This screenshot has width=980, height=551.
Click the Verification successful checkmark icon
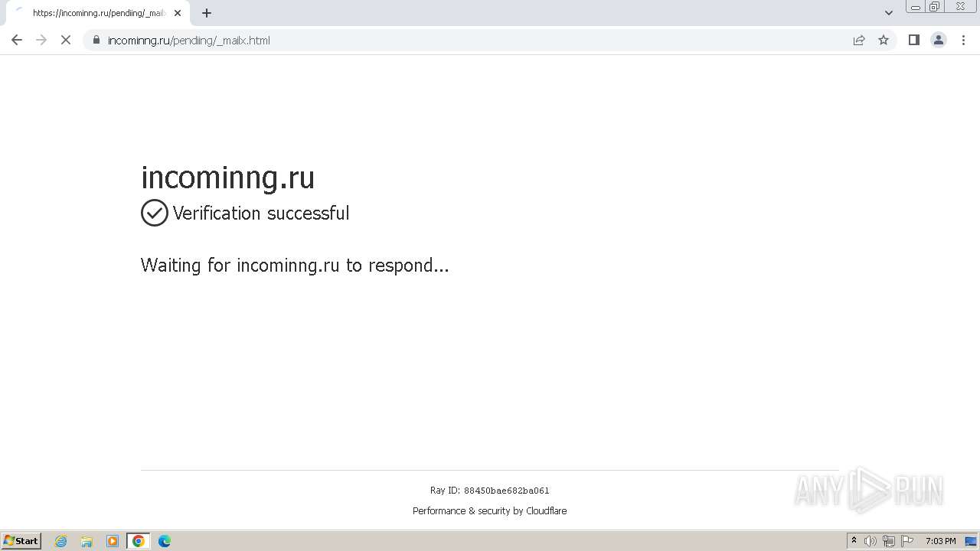pyautogui.click(x=155, y=213)
